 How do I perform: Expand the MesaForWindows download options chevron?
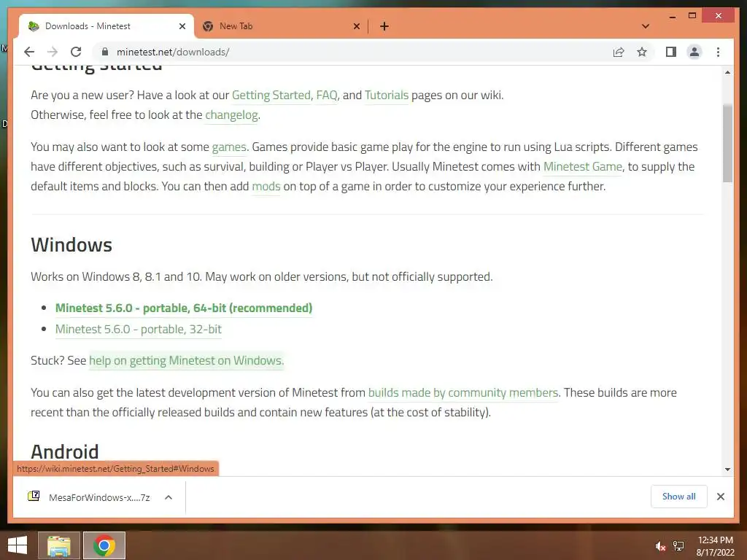tap(169, 497)
